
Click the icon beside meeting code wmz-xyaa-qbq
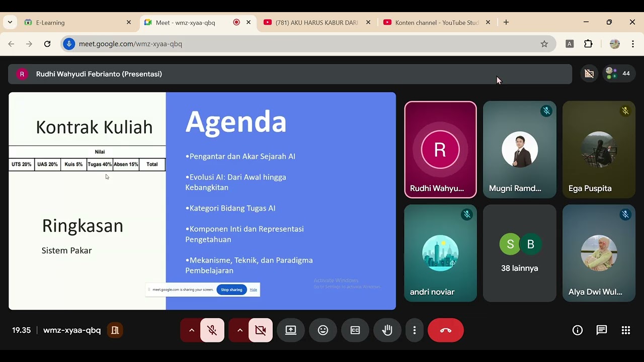point(115,330)
